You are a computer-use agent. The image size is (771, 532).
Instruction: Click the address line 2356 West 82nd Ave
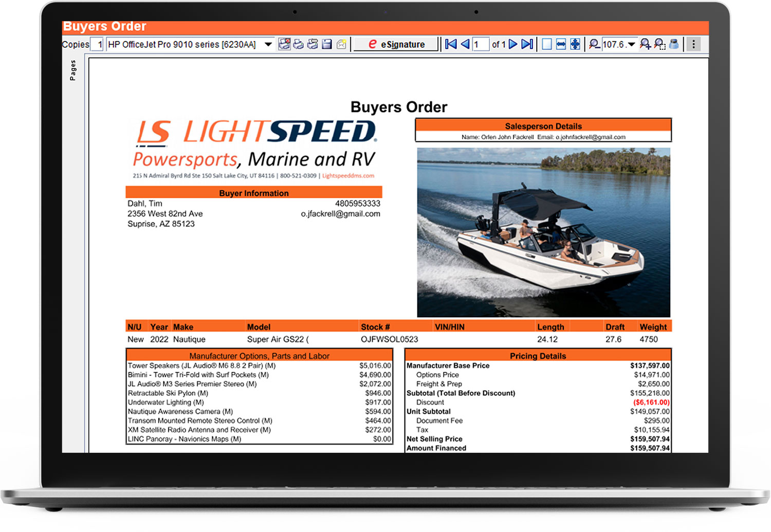[165, 214]
